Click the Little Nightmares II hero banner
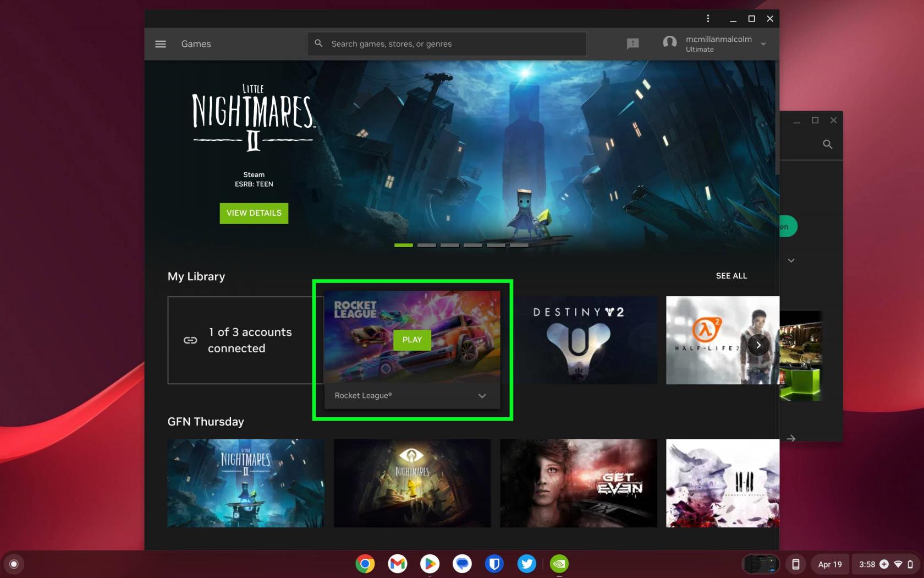This screenshot has height=578, width=924. pyautogui.click(x=462, y=157)
